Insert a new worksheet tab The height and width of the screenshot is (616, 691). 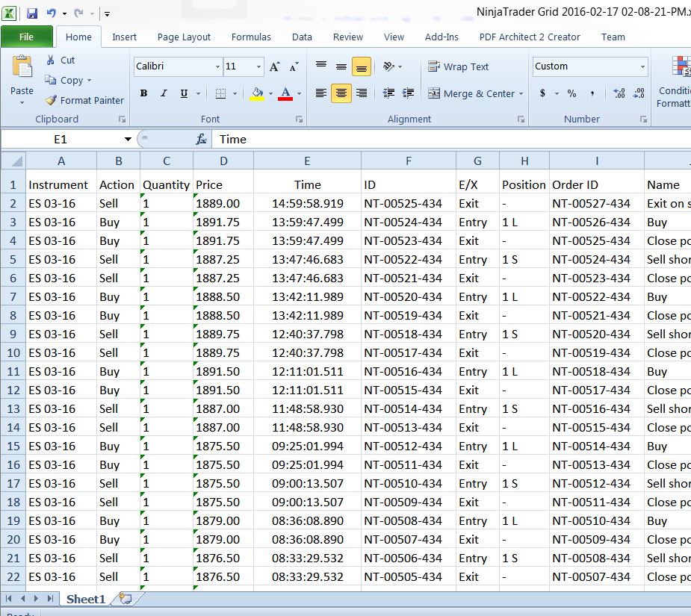[x=126, y=599]
